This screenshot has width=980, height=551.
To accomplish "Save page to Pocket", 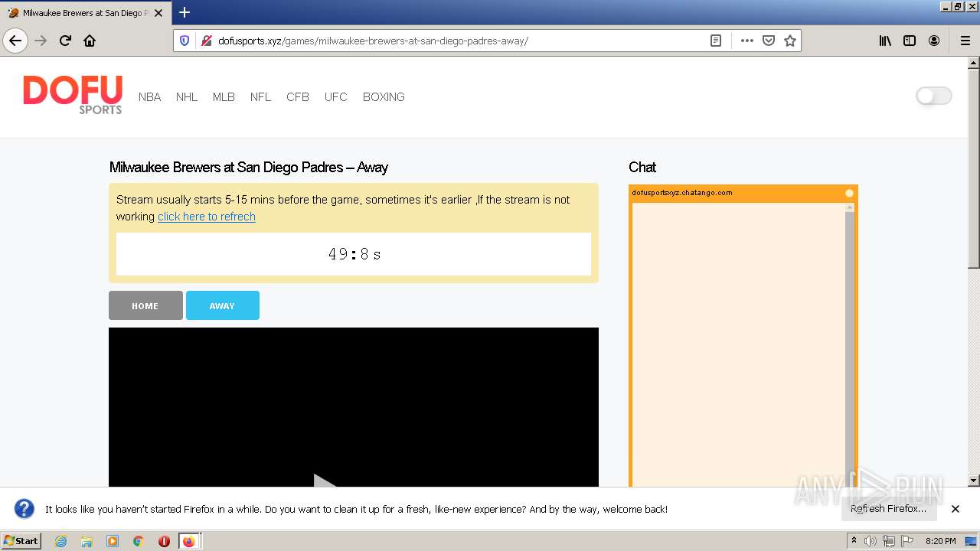I will tap(769, 41).
